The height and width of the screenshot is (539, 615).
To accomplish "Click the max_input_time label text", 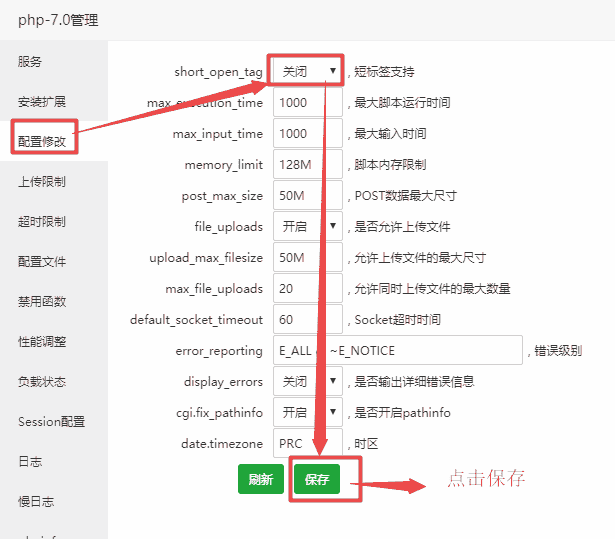I will (x=218, y=134).
